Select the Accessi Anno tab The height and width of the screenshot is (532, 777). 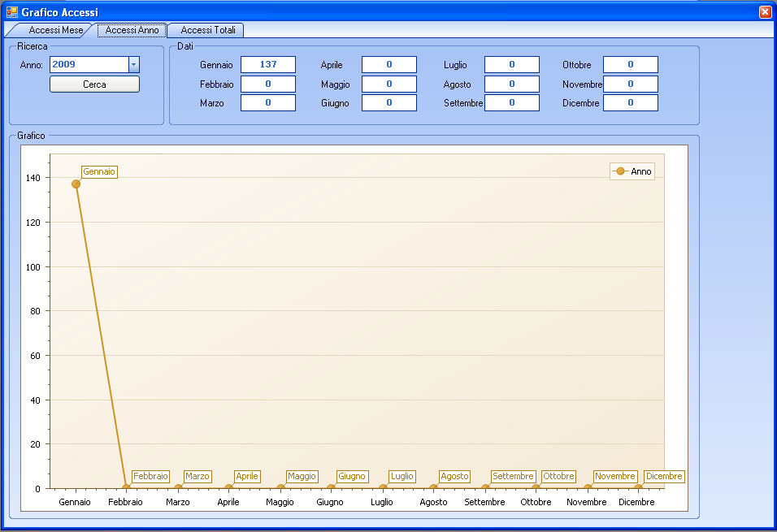coord(132,30)
